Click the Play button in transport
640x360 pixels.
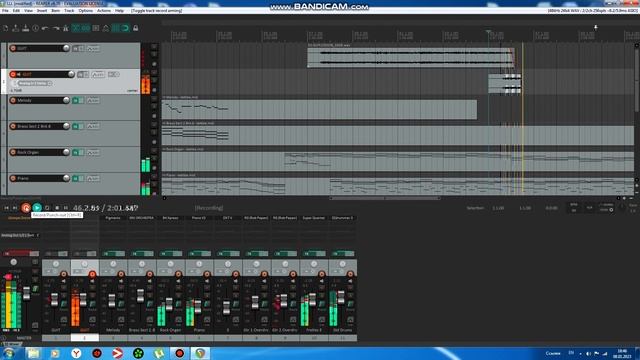click(x=37, y=208)
